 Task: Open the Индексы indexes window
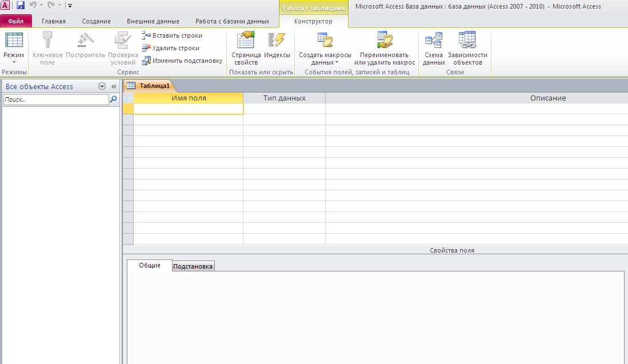coord(277,45)
